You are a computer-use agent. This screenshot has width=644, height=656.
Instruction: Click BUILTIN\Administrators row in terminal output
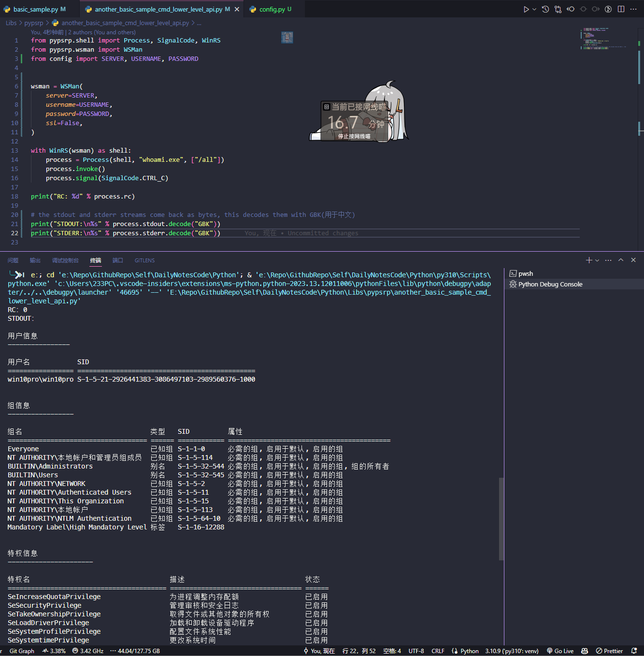click(198, 466)
